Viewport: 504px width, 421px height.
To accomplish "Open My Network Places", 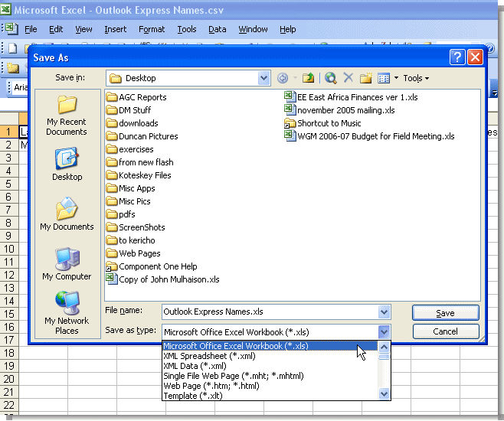I will click(67, 313).
